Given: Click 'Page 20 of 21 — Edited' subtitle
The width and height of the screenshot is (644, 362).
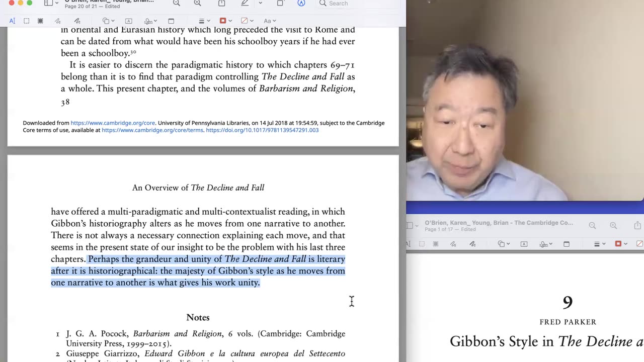Looking at the screenshot, I should [x=92, y=7].
